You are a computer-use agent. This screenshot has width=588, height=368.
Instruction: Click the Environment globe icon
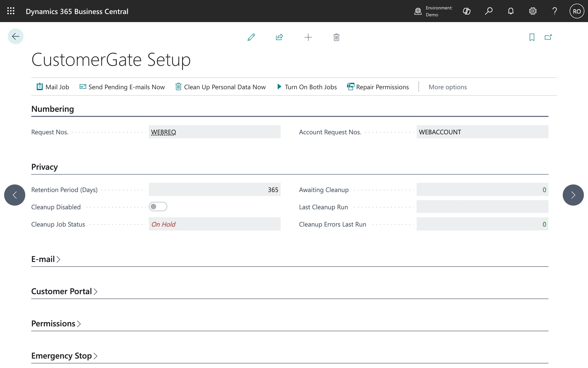point(418,11)
